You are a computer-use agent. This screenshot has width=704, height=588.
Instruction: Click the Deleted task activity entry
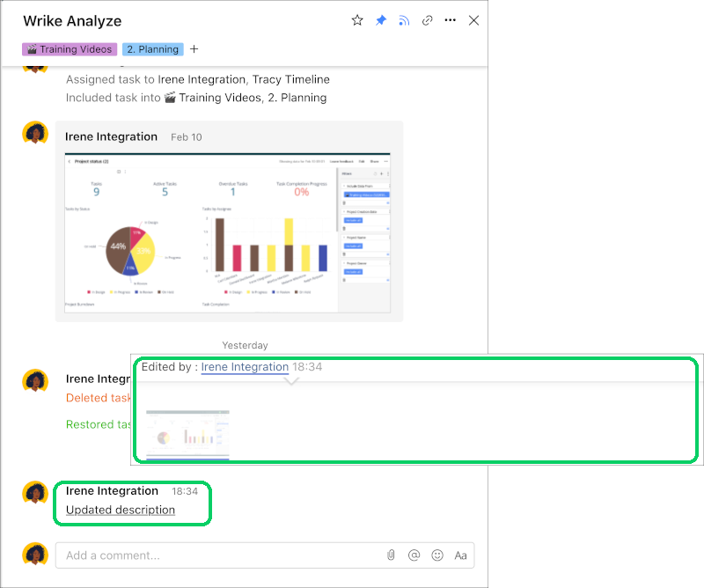point(99,398)
